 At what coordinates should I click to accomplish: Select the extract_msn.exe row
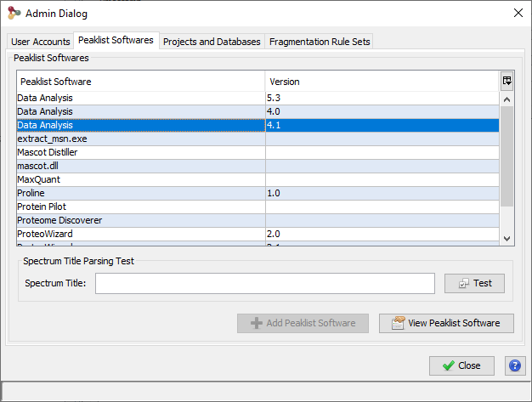tap(258, 139)
